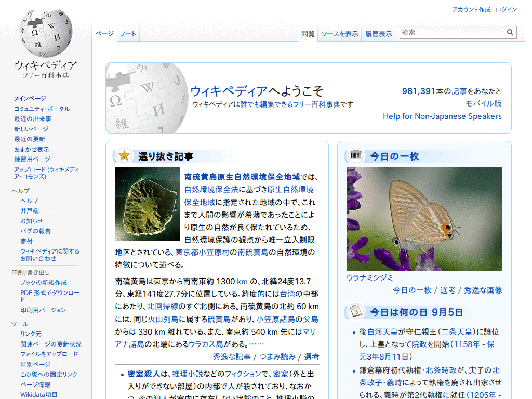532x399 pixels.
Task: Click この版への固定リンク link
Action: tap(49, 374)
